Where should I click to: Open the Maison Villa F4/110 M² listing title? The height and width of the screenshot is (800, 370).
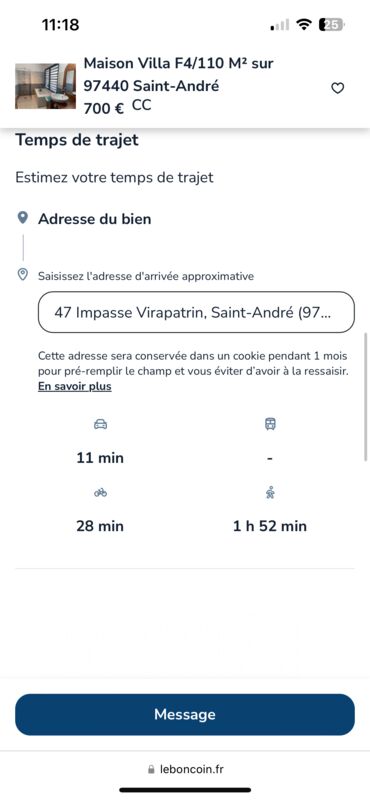click(x=179, y=74)
